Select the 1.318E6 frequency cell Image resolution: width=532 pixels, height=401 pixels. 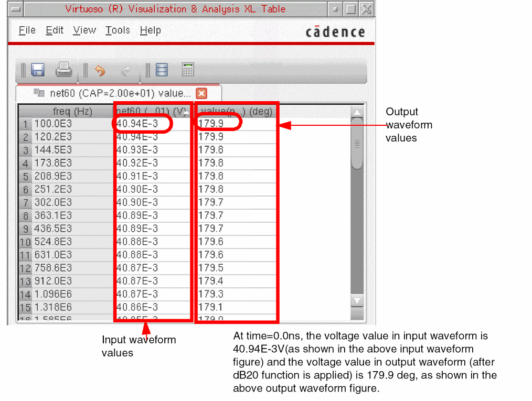[72, 307]
